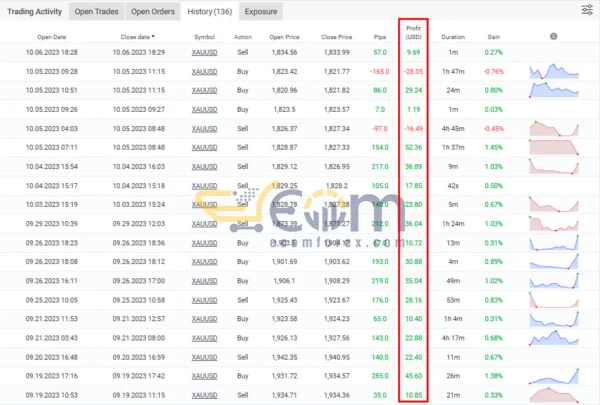View sparkline chart for 1h 4m trade
This screenshot has width=600, height=405.
[554, 319]
